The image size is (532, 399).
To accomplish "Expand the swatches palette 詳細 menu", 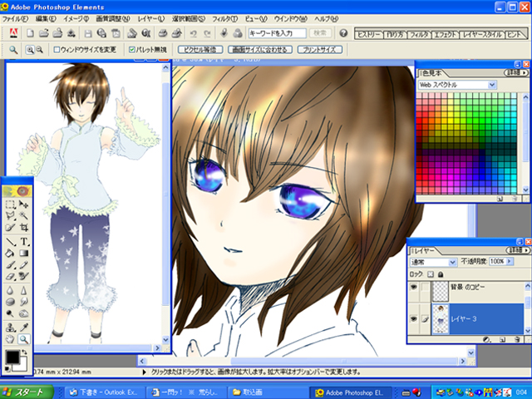I will [x=516, y=73].
